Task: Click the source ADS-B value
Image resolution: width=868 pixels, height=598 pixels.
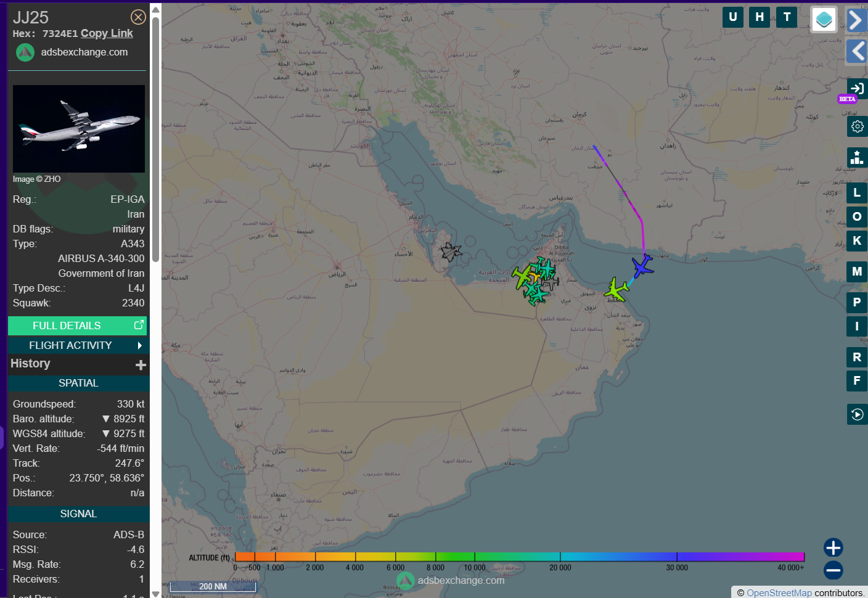Action: click(x=129, y=535)
